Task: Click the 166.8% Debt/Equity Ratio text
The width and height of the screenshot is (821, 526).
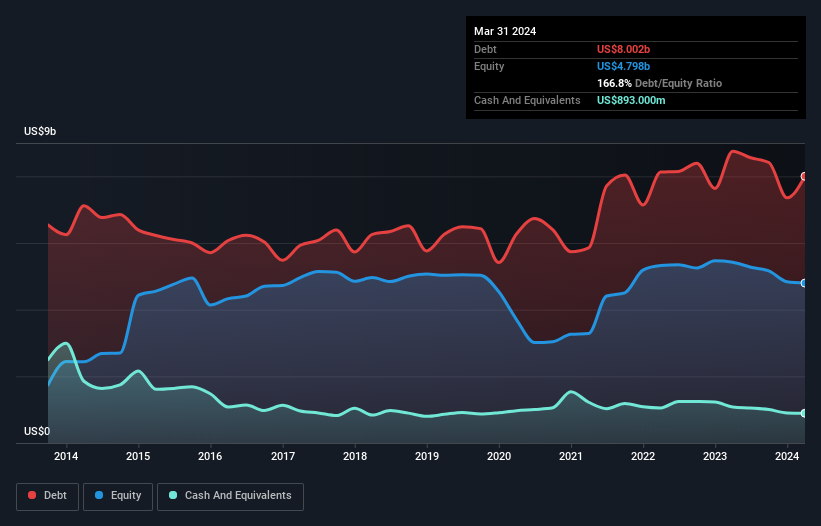Action: pos(659,83)
